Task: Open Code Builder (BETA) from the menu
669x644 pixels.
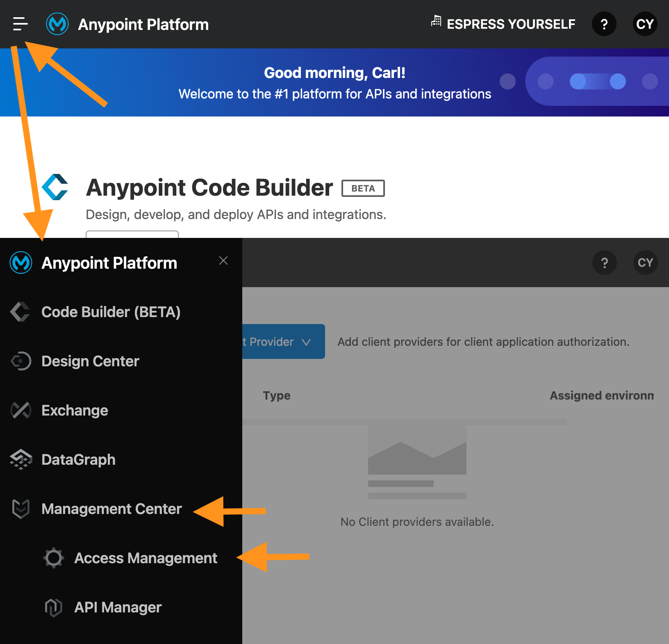Action: click(111, 312)
